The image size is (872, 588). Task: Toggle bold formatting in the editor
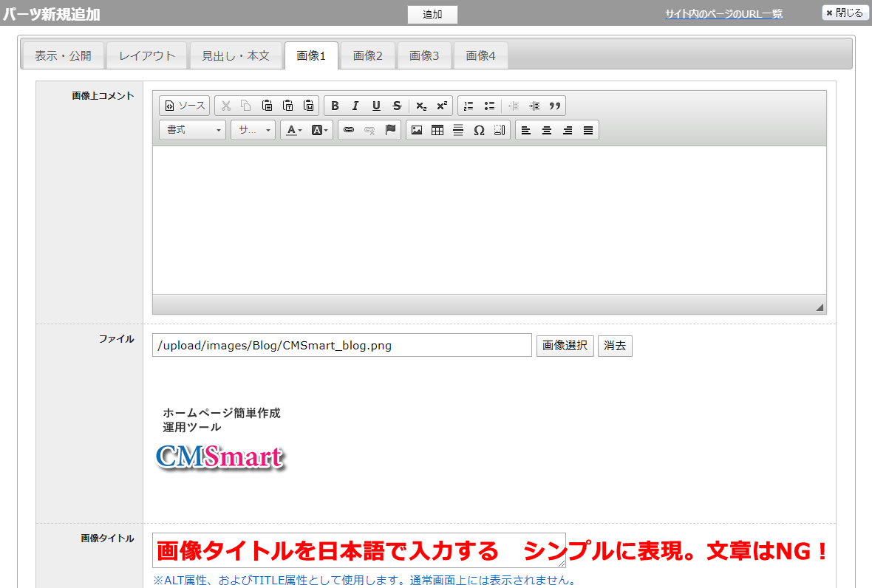coord(335,106)
